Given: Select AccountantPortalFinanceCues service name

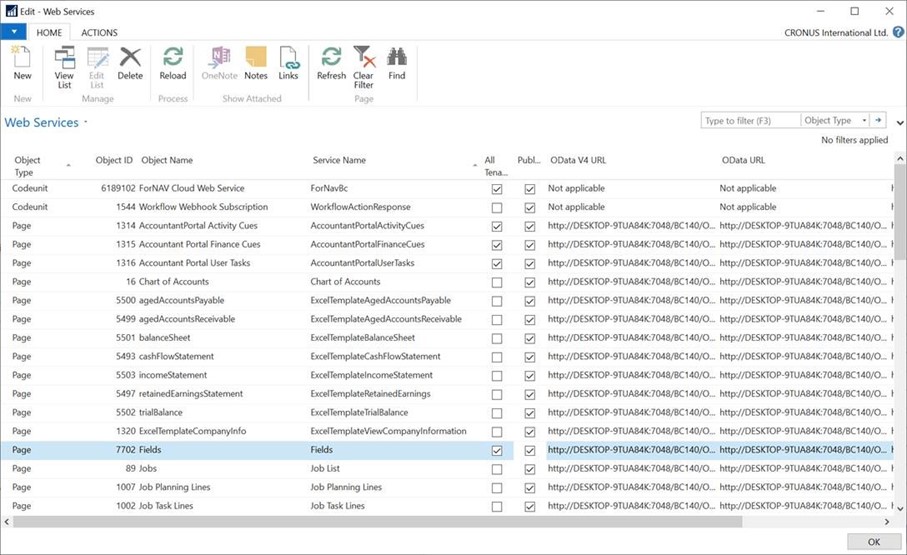Looking at the screenshot, I should pyautogui.click(x=367, y=244).
